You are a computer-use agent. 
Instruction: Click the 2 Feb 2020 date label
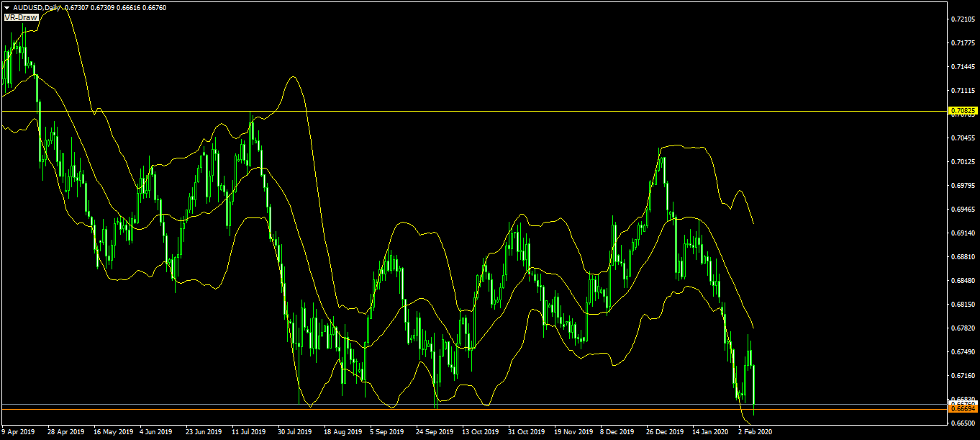click(x=755, y=432)
